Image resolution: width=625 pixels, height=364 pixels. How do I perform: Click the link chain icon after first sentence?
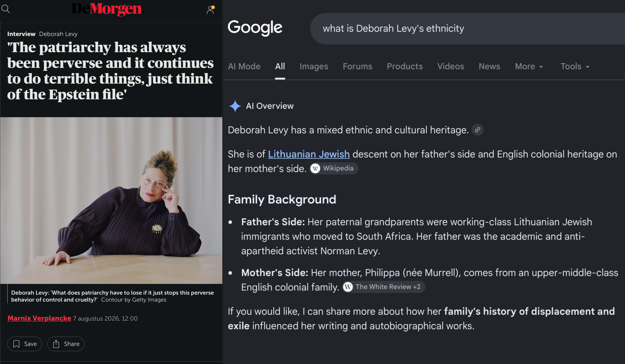477,130
